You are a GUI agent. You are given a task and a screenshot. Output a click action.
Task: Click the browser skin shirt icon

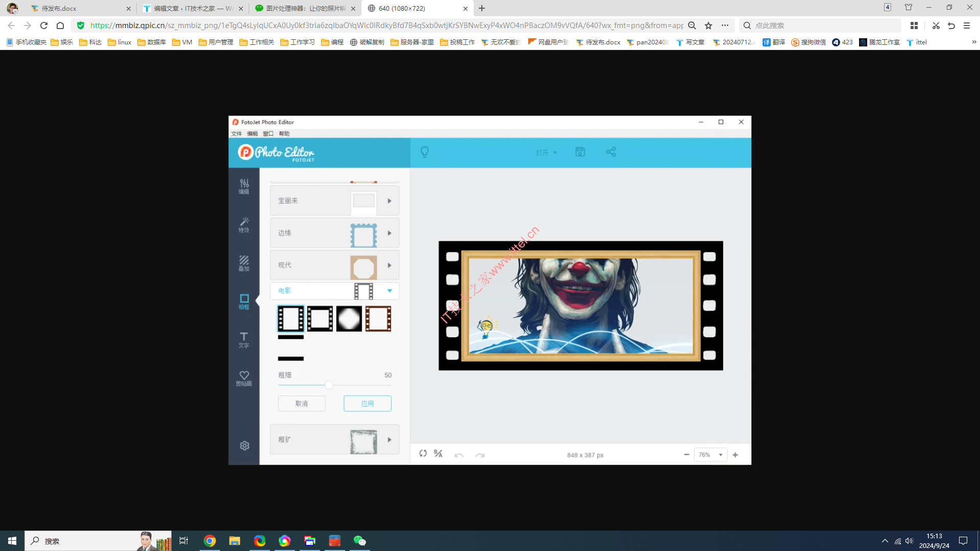coord(909,8)
